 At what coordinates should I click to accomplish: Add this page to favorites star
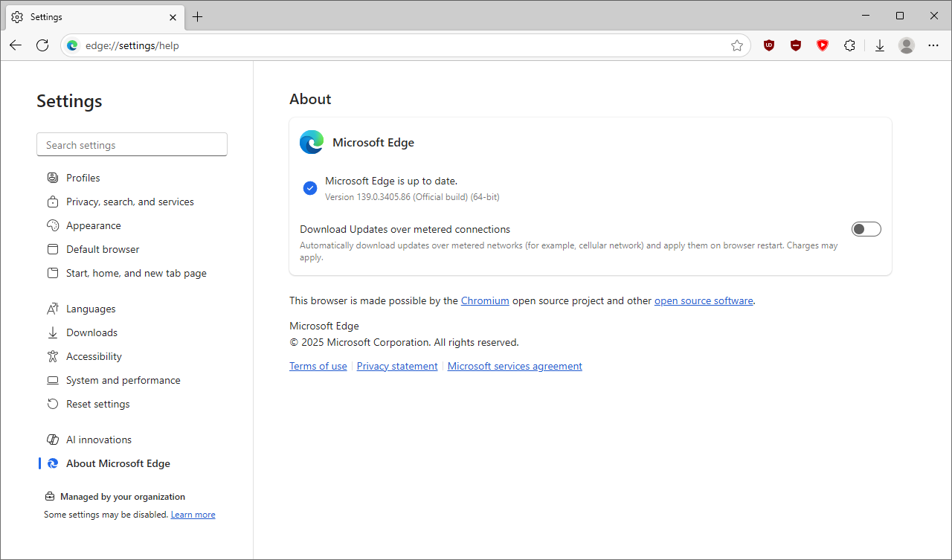[737, 45]
